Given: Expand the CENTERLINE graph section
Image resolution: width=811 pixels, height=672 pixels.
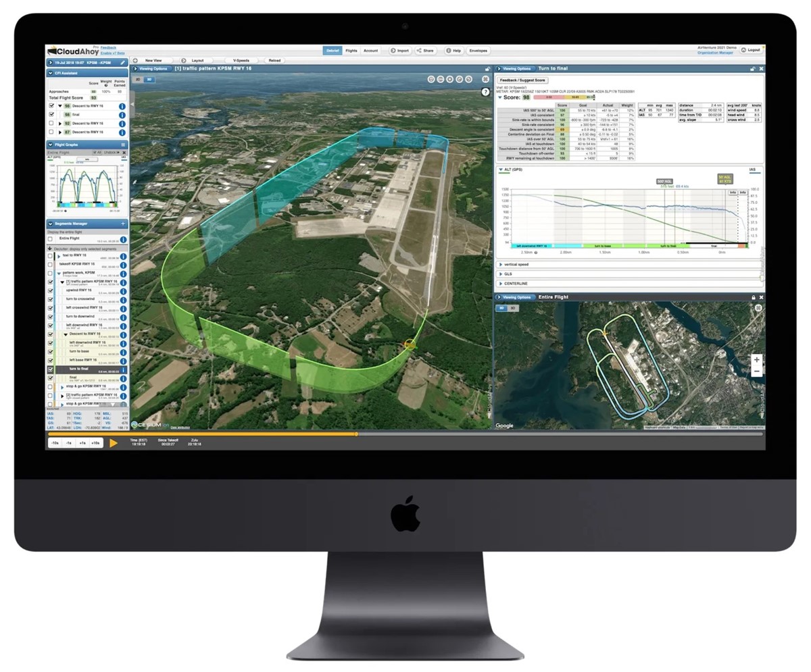Looking at the screenshot, I should tap(501, 284).
